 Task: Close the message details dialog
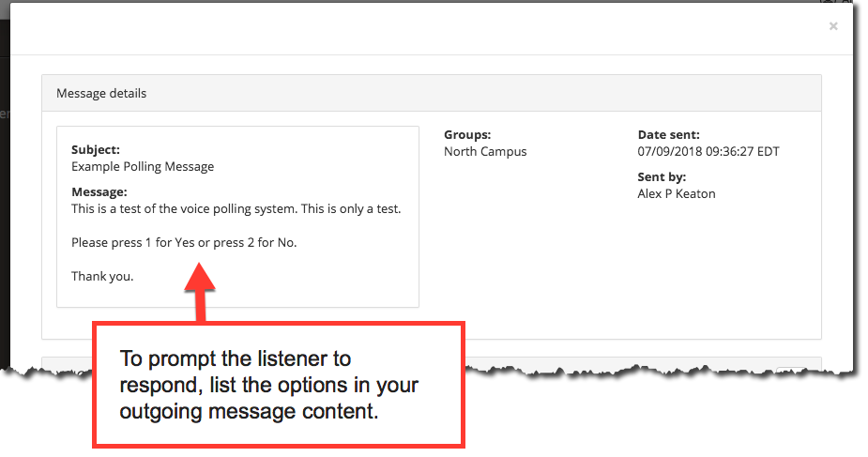click(x=833, y=26)
